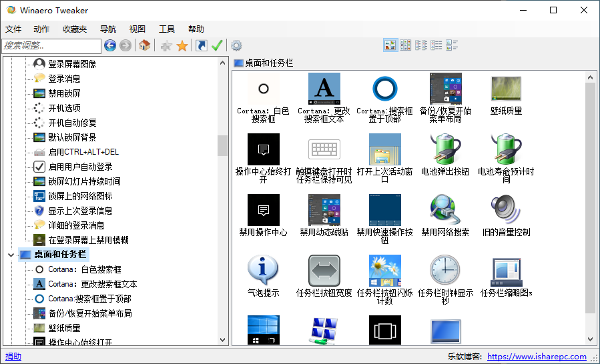
Task: Open the 备份/恢复开始菜单布局 tile
Action: 445,98
